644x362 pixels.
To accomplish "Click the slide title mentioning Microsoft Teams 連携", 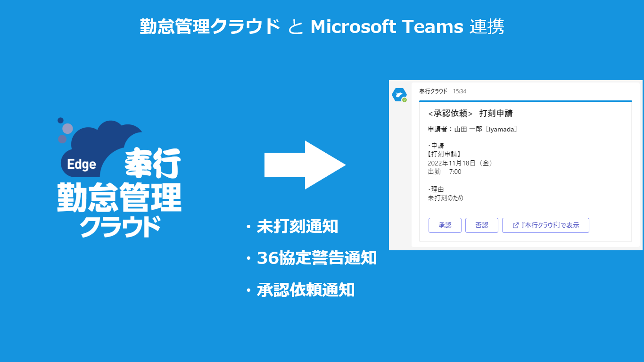I will coord(322,27).
